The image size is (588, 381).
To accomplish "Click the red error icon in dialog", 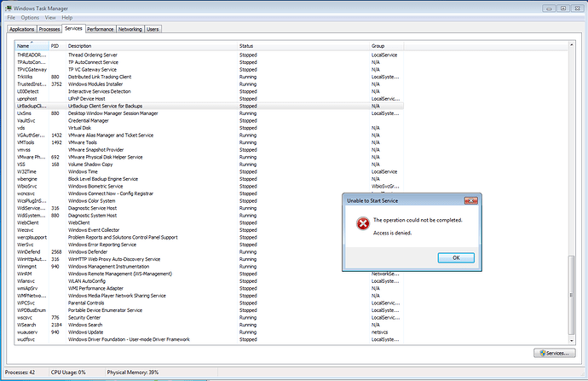I will pos(363,223).
